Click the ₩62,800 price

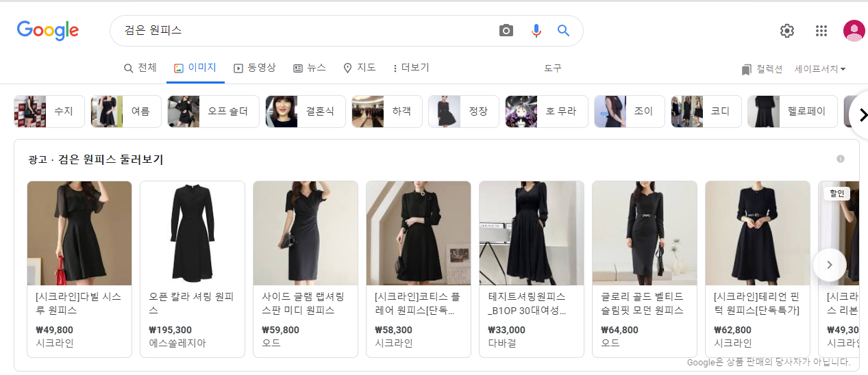732,330
